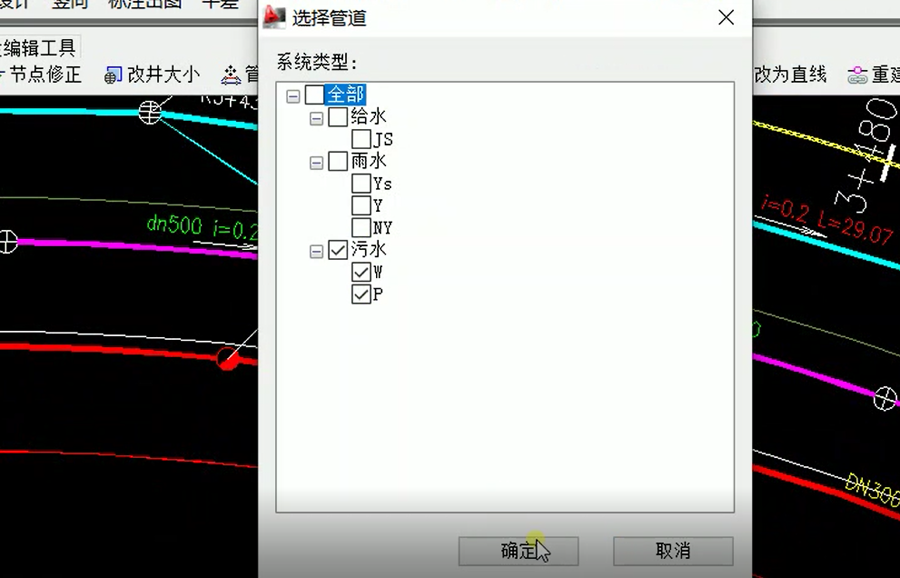This screenshot has height=578, width=900.
Task: Click the AutoCAD icon in dialog title
Action: click(x=274, y=18)
